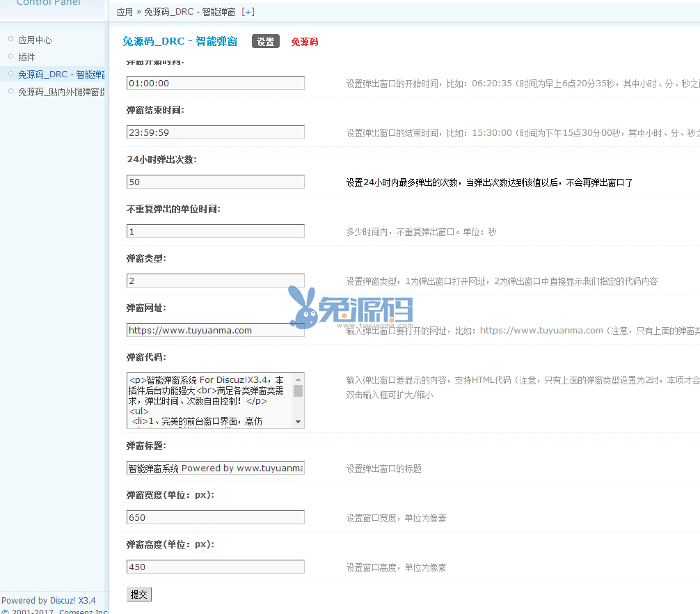Focus the 弹窗高度 field with 450
Image resolution: width=700 pixels, height=614 pixels.
click(x=216, y=567)
